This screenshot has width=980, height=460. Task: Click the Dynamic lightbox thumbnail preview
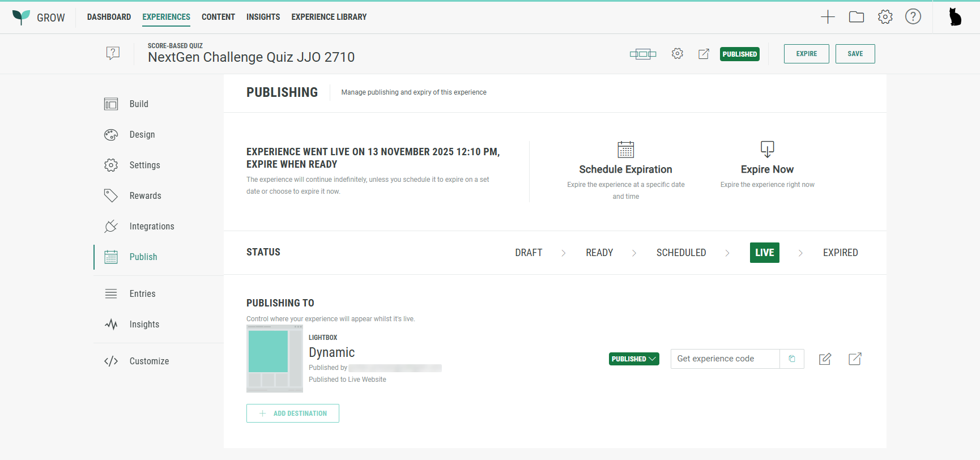click(x=275, y=359)
